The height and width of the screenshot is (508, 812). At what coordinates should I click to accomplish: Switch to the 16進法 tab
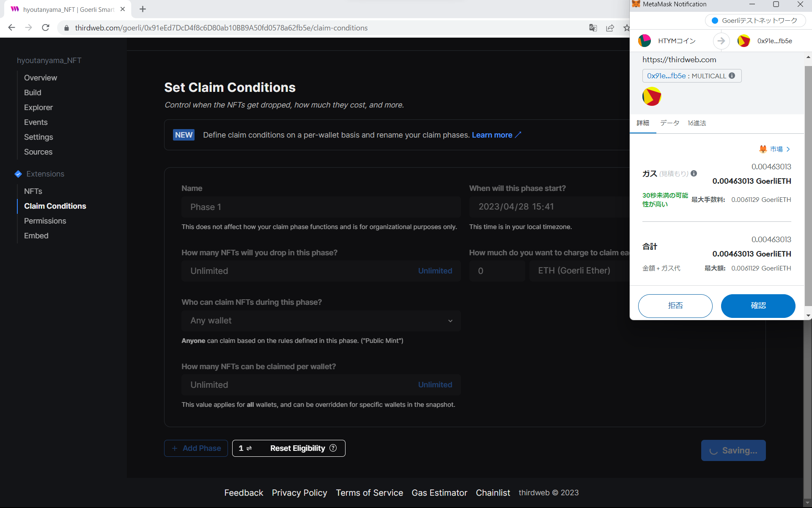point(697,123)
